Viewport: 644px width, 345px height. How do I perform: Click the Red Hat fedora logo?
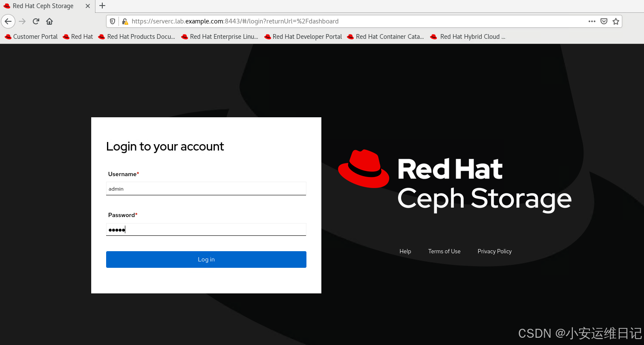point(364,169)
